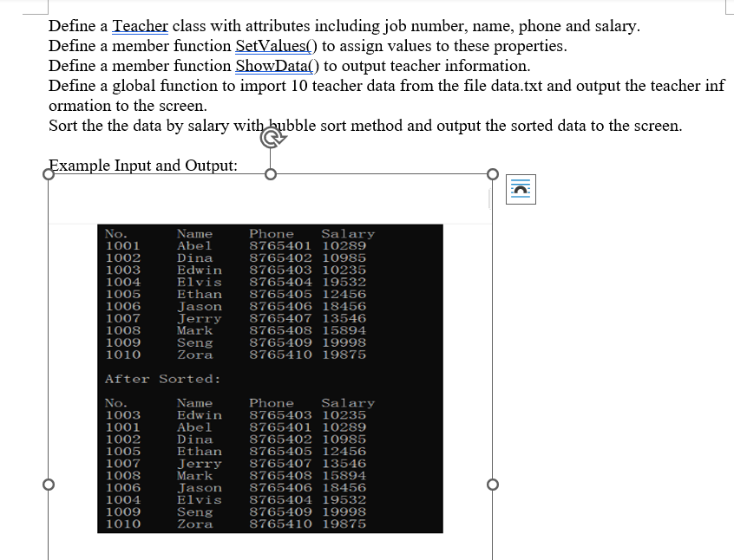Click the right-middle sizing handle of the image frame
This screenshot has width=734, height=560.
click(492, 484)
